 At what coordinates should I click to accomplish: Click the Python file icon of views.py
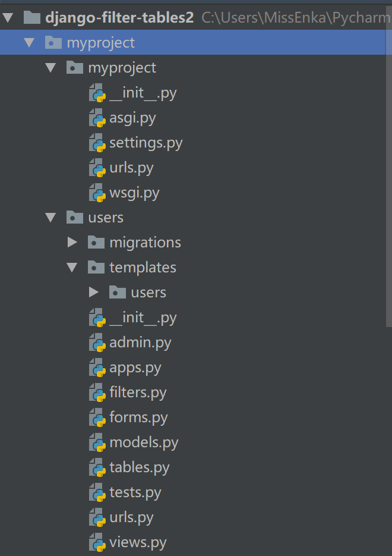pyautogui.click(x=97, y=542)
